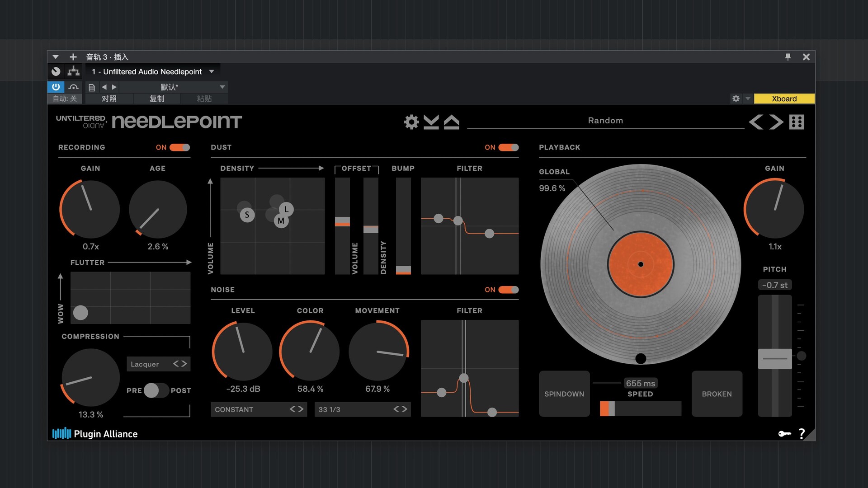This screenshot has width=868, height=488.
Task: Click the Lacquer compression type arrows
Action: (180, 364)
